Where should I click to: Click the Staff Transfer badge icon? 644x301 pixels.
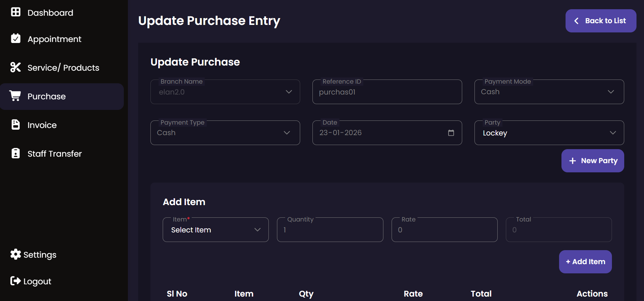pyautogui.click(x=16, y=153)
